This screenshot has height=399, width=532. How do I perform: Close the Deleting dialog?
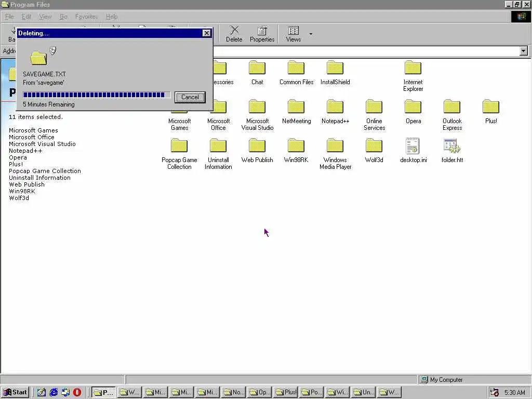pyautogui.click(x=206, y=33)
